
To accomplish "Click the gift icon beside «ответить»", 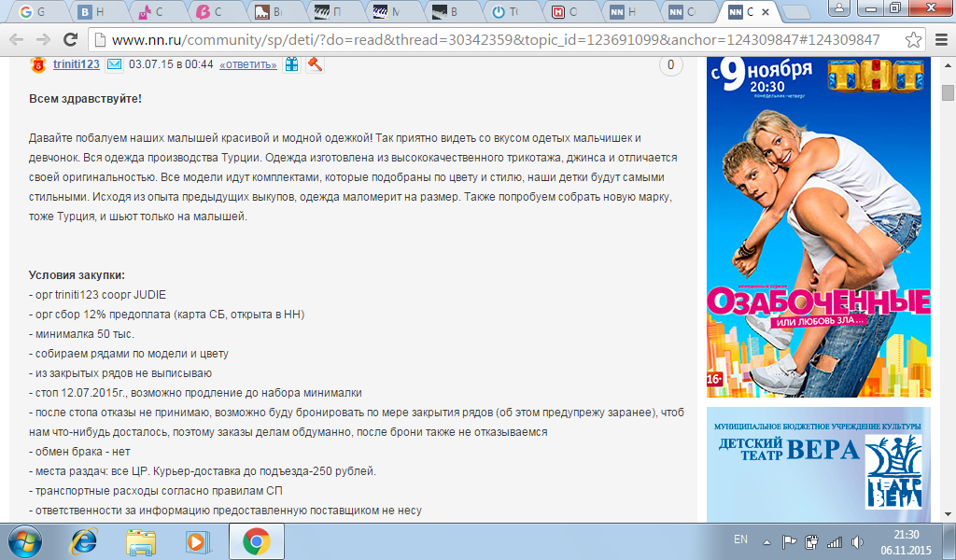I will pyautogui.click(x=292, y=64).
